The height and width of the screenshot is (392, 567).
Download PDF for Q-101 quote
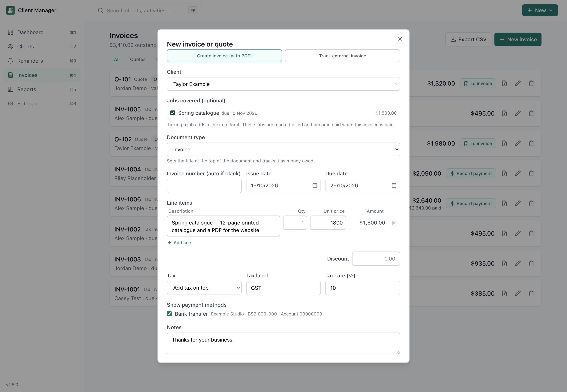click(504, 83)
